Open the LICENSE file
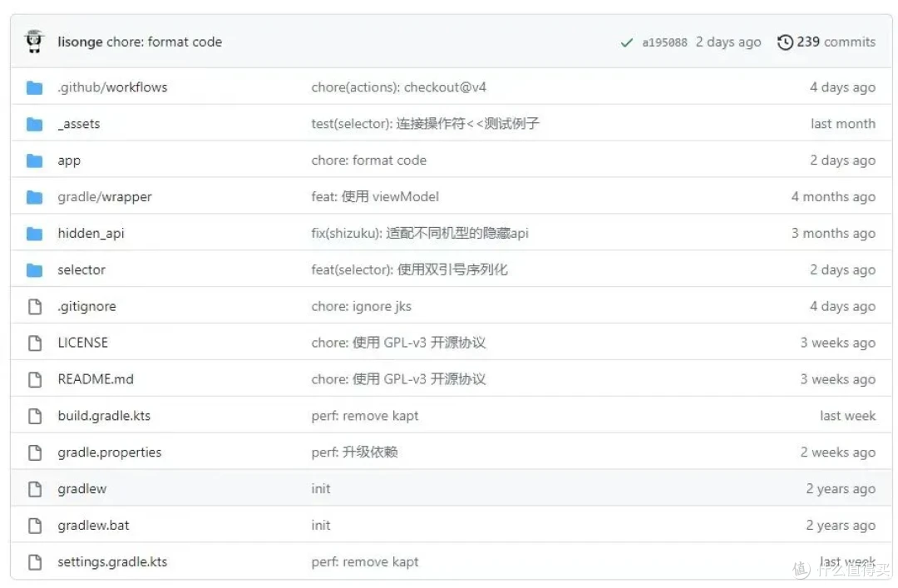Screen dimensions: 898x588 [82, 343]
